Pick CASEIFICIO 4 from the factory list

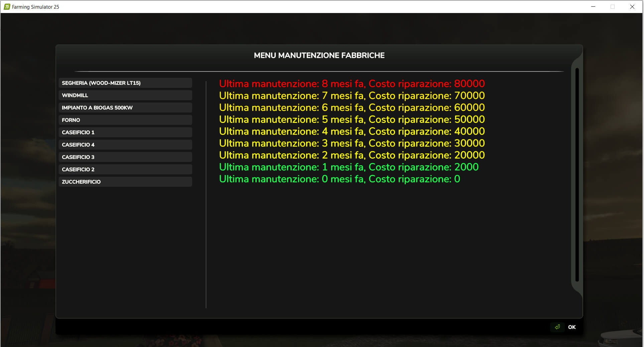click(125, 145)
